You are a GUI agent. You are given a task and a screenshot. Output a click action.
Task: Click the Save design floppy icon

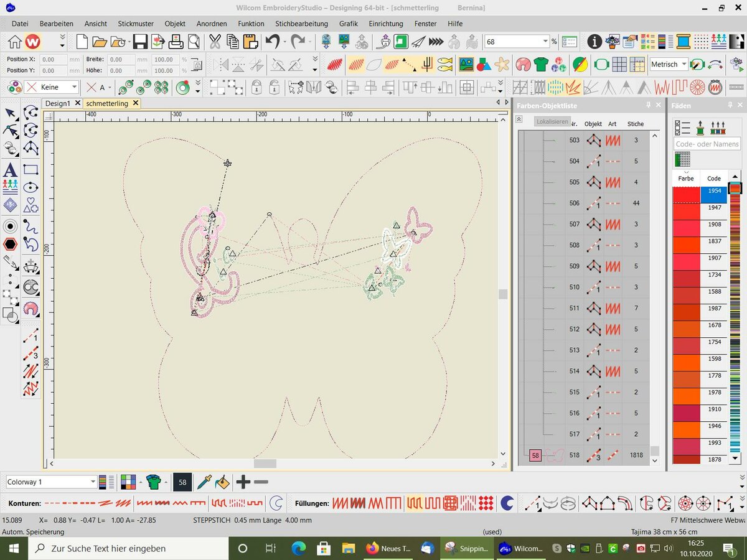(x=140, y=42)
